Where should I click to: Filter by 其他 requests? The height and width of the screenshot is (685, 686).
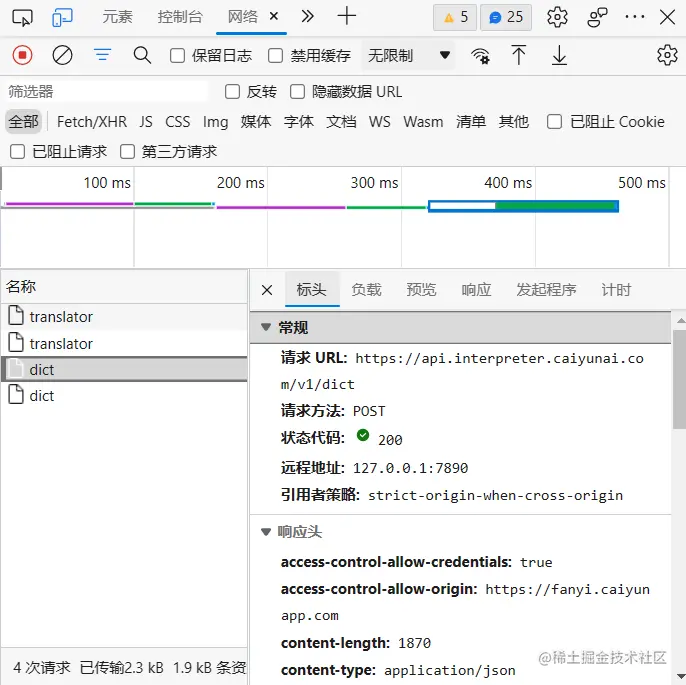click(514, 122)
